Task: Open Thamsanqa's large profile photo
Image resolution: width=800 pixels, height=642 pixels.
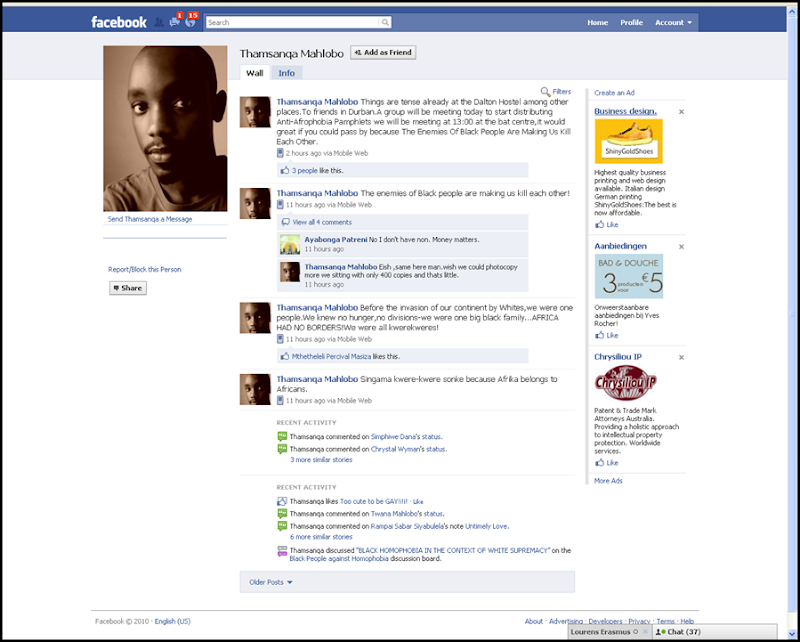Action: pos(165,129)
